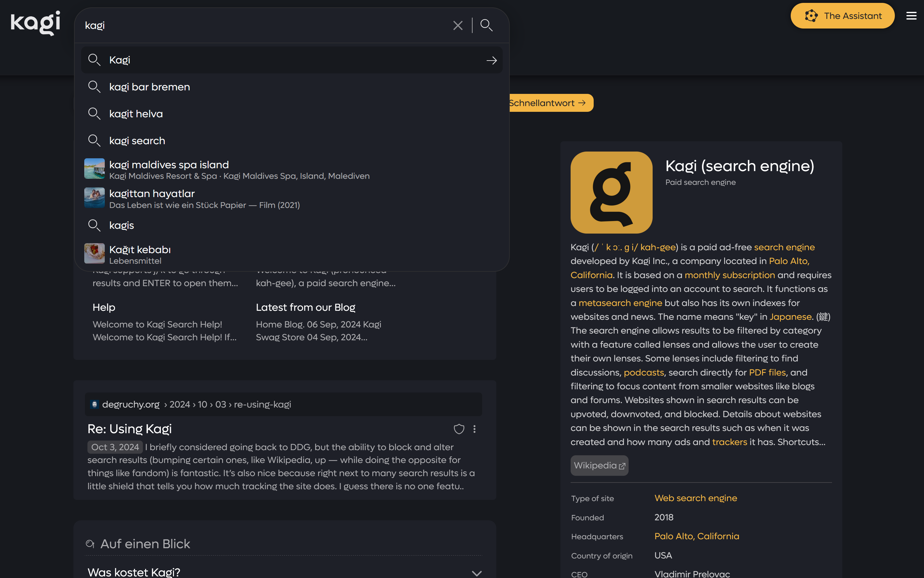Open the Help sitelink
Screen dimensions: 924x578
[x=103, y=307]
